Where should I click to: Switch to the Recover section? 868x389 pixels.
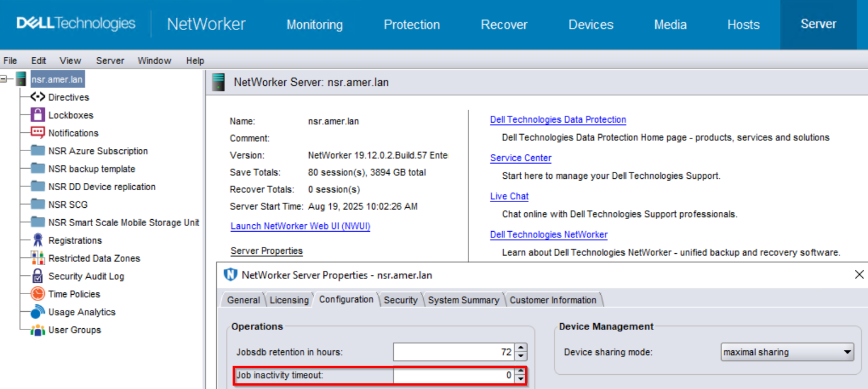[504, 24]
